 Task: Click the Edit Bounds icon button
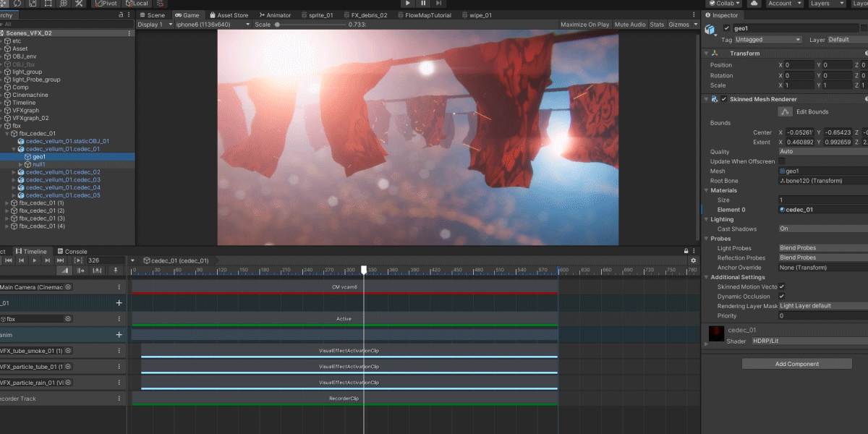785,111
